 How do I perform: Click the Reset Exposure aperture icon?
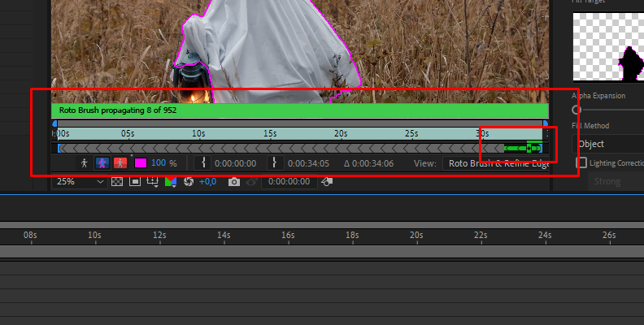click(189, 181)
